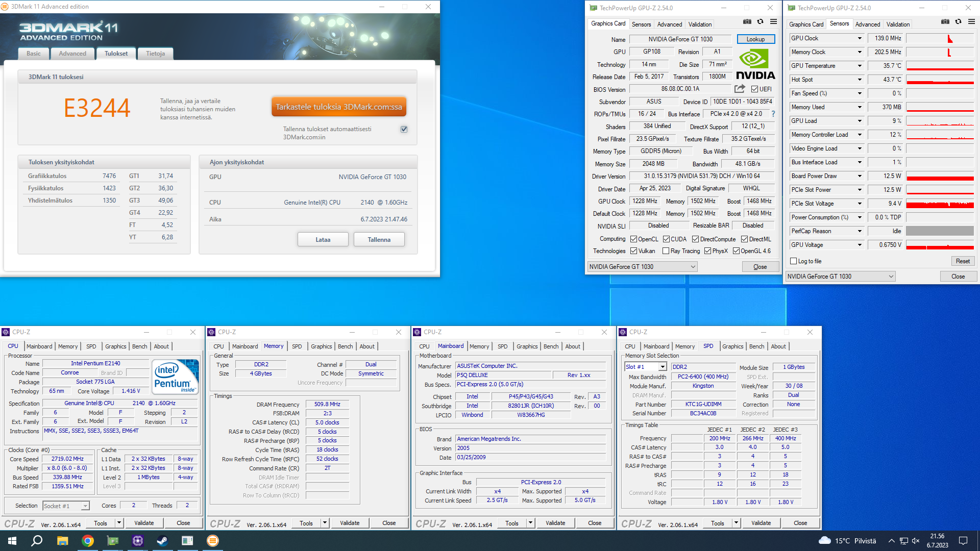Toggle Vulkan checkbox
The image size is (980, 551).
[633, 251]
